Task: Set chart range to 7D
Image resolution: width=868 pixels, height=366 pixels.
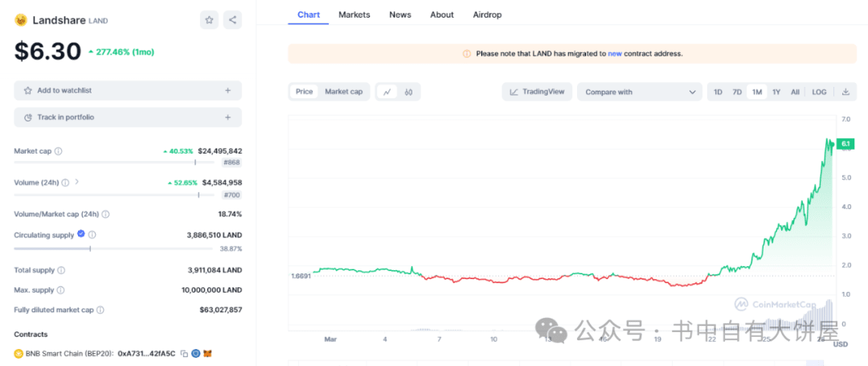Action: pos(737,92)
